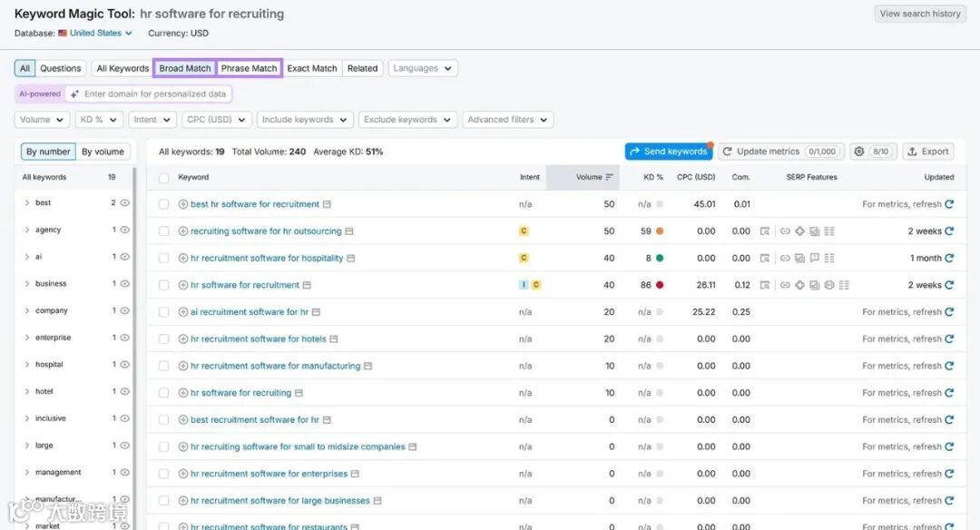
Task: Refresh metrics for best hr software for recruitment
Action: click(949, 204)
